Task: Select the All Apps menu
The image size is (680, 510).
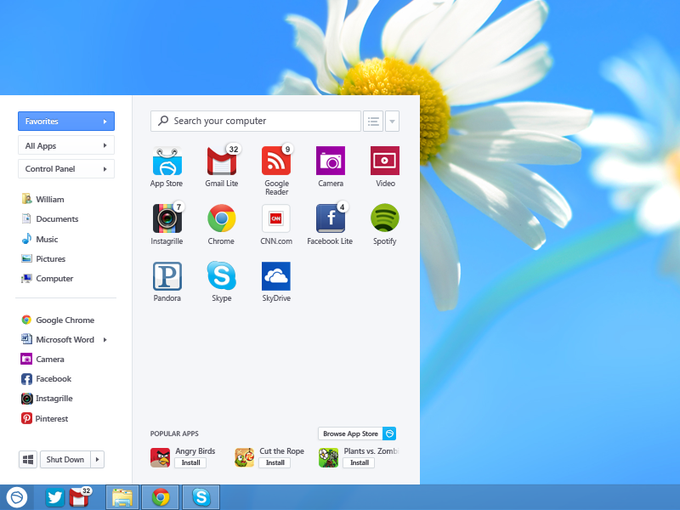Action: pyautogui.click(x=66, y=145)
